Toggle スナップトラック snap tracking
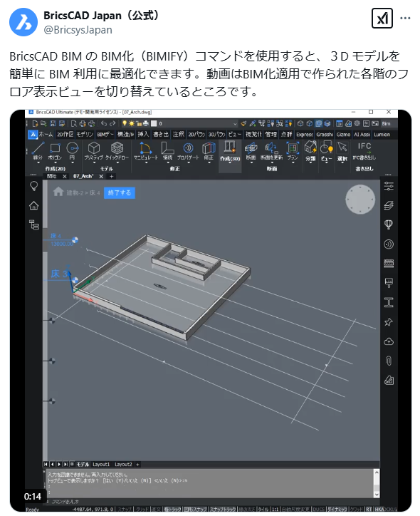Image resolution: width=420 pixels, height=516 pixels. (223, 509)
